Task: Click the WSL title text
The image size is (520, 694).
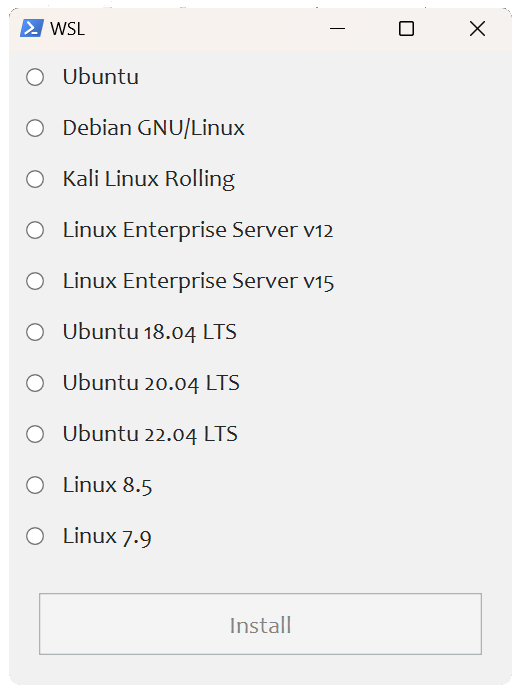Action: pos(67,29)
